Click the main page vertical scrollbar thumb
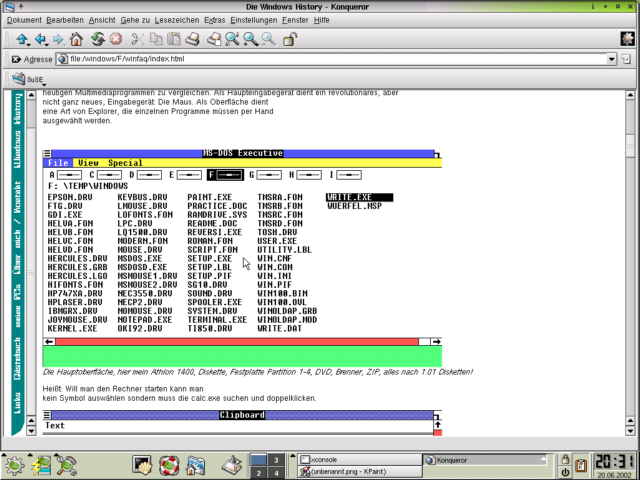 (x=630, y=144)
